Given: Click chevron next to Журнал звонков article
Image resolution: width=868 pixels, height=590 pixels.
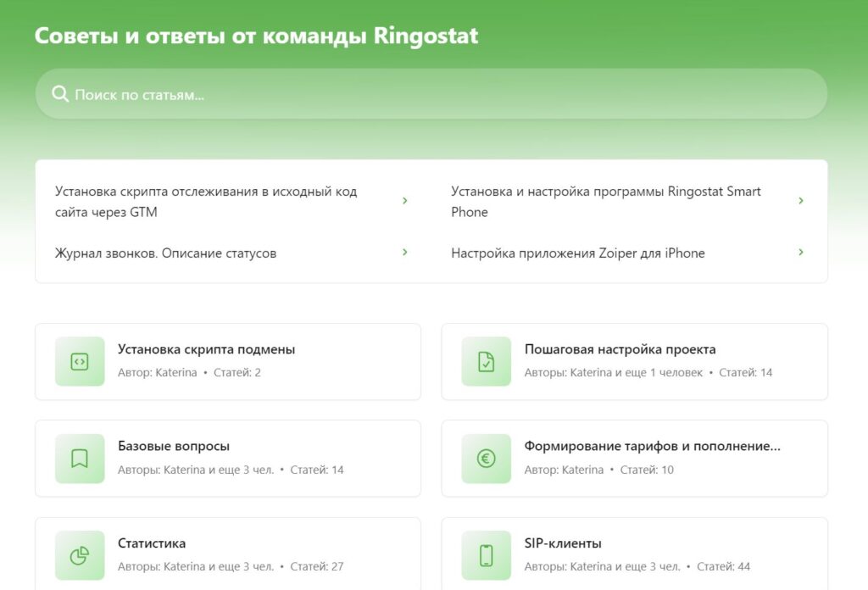Looking at the screenshot, I should point(404,252).
